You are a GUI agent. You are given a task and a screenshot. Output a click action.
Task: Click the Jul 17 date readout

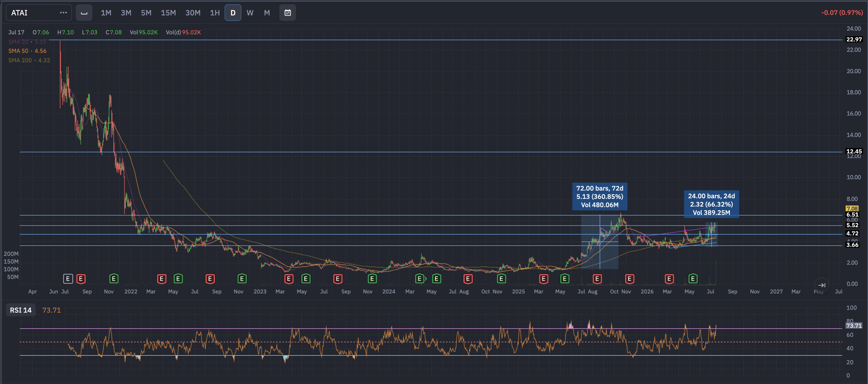click(x=16, y=32)
